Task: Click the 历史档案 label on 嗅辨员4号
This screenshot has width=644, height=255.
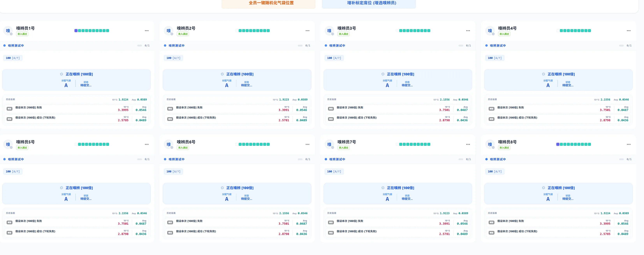Action: point(493,100)
